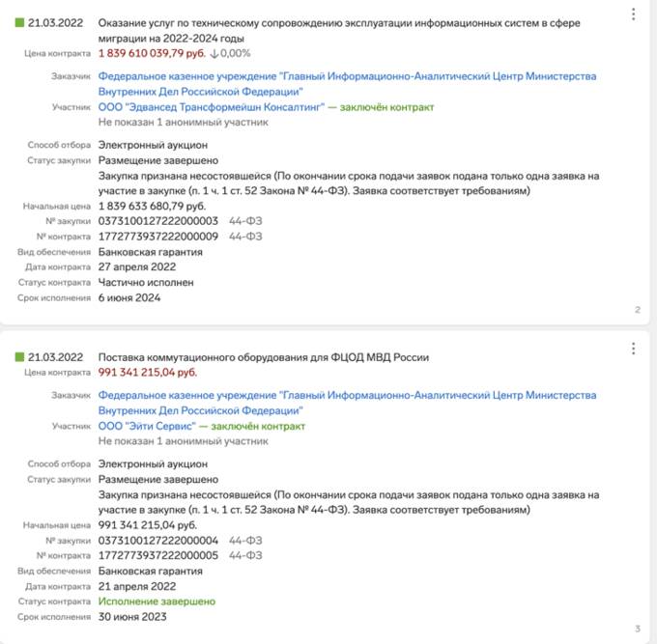This screenshot has width=657, height=644.
Task: Click contract price 1 839 610 039,79 руб.
Action: pyautogui.click(x=152, y=54)
